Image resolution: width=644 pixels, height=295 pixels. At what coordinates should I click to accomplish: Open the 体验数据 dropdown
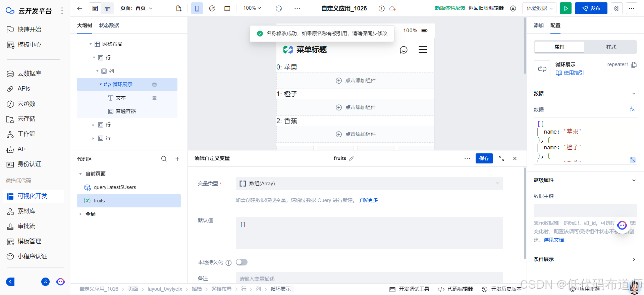click(539, 8)
